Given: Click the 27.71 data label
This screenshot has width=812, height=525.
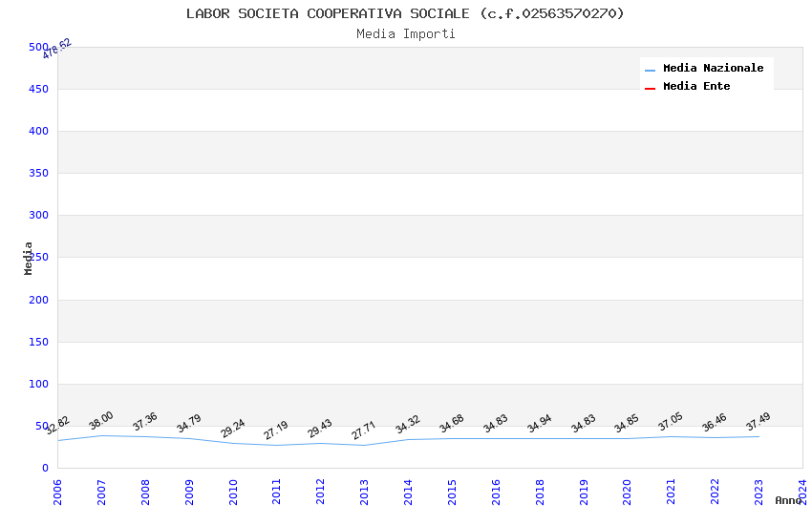Looking at the screenshot, I should [x=364, y=430].
